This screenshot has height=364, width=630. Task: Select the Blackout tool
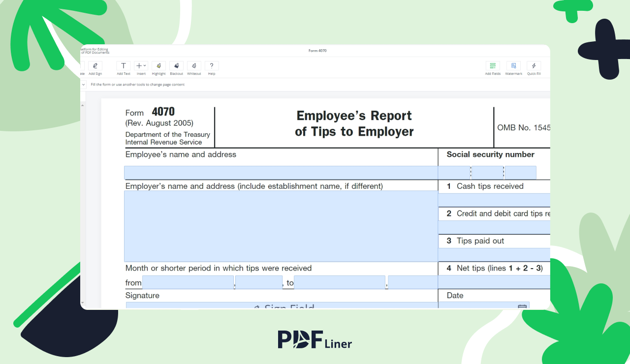(x=176, y=66)
